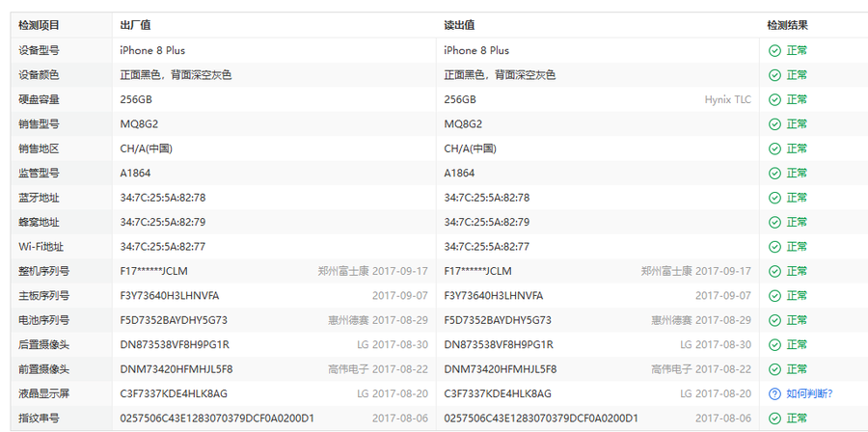Select the 监管型号 row label

pyautogui.click(x=39, y=174)
